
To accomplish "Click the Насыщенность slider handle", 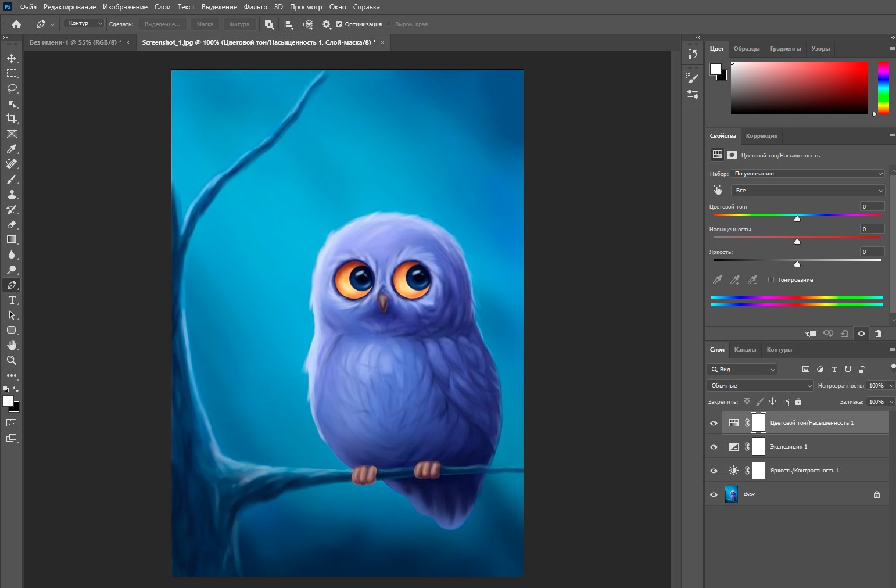I will tap(797, 241).
